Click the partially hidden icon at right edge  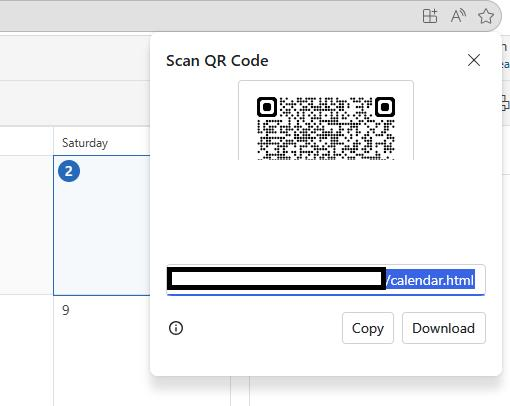(506, 102)
